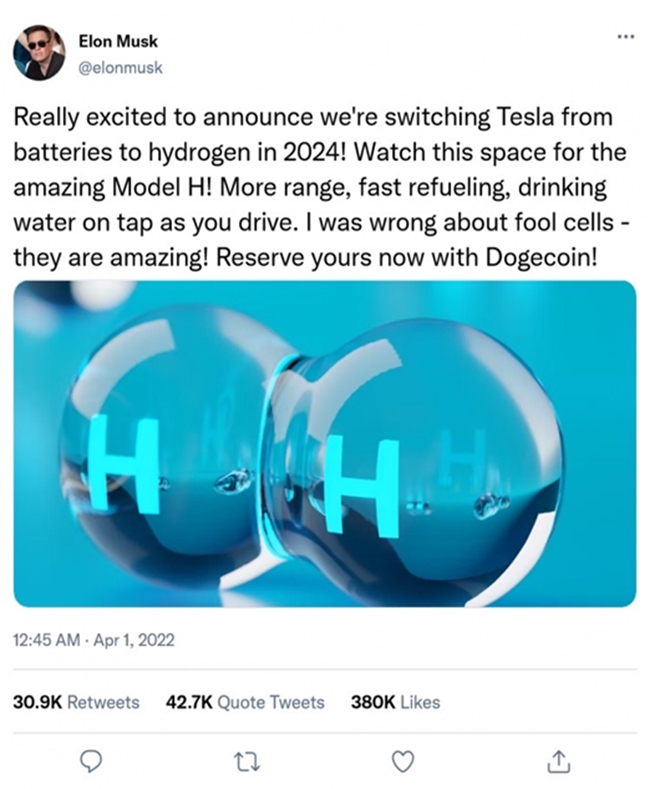Click the 12:45 AM time link

pyautogui.click(x=48, y=638)
